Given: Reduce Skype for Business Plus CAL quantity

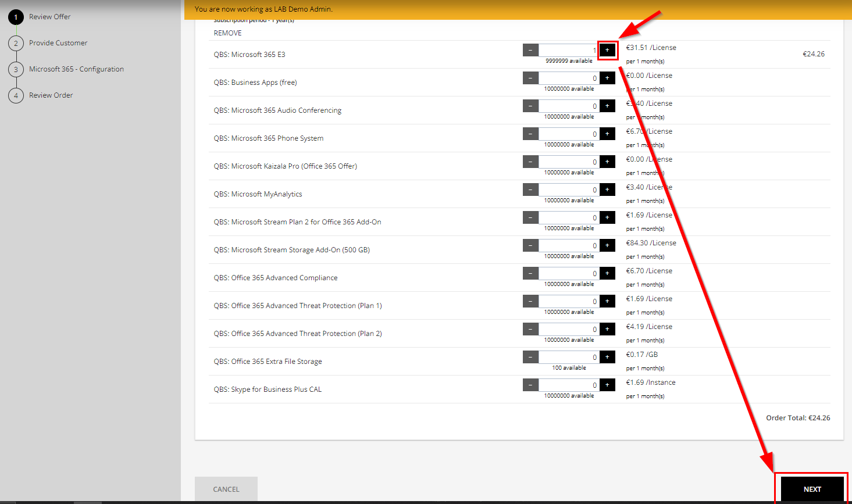Looking at the screenshot, I should pyautogui.click(x=530, y=385).
